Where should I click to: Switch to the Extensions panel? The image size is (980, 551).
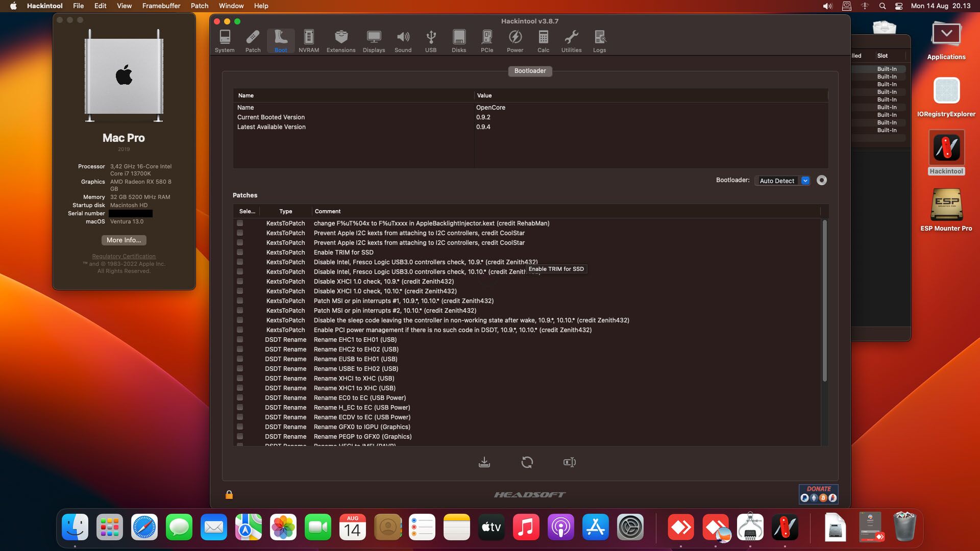click(x=341, y=40)
